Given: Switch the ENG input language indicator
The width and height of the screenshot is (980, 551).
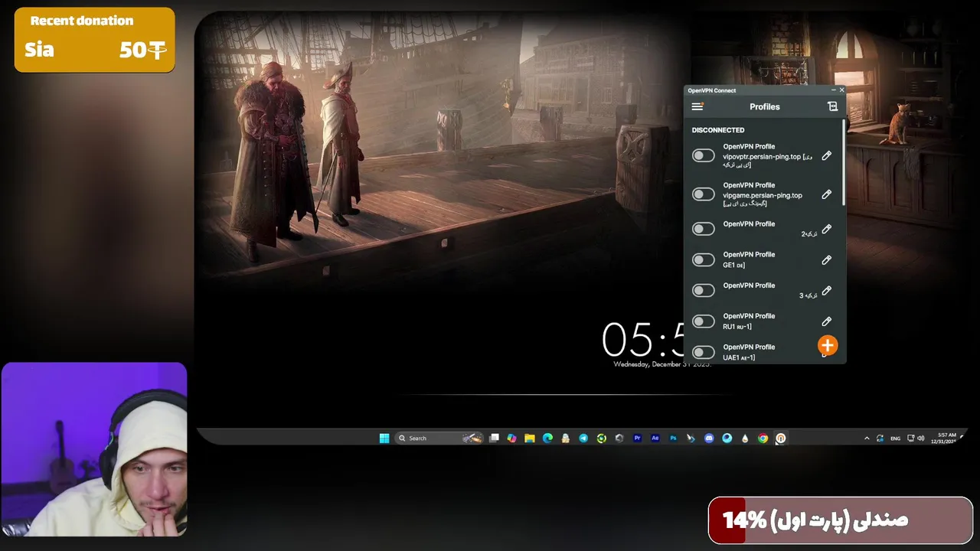Looking at the screenshot, I should pyautogui.click(x=895, y=439).
